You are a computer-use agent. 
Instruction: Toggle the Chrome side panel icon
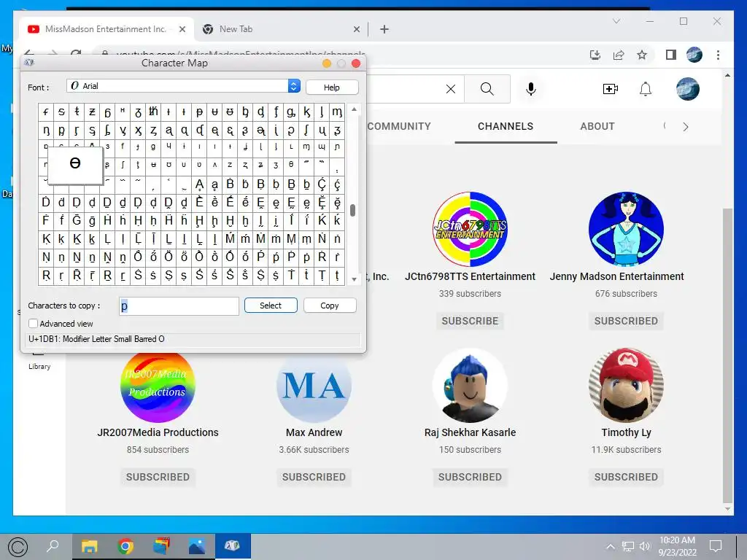point(671,55)
